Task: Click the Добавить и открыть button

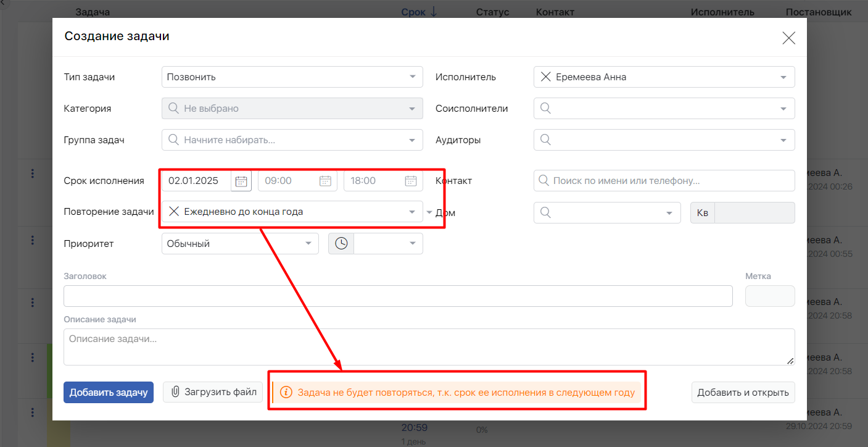Action: pos(743,392)
